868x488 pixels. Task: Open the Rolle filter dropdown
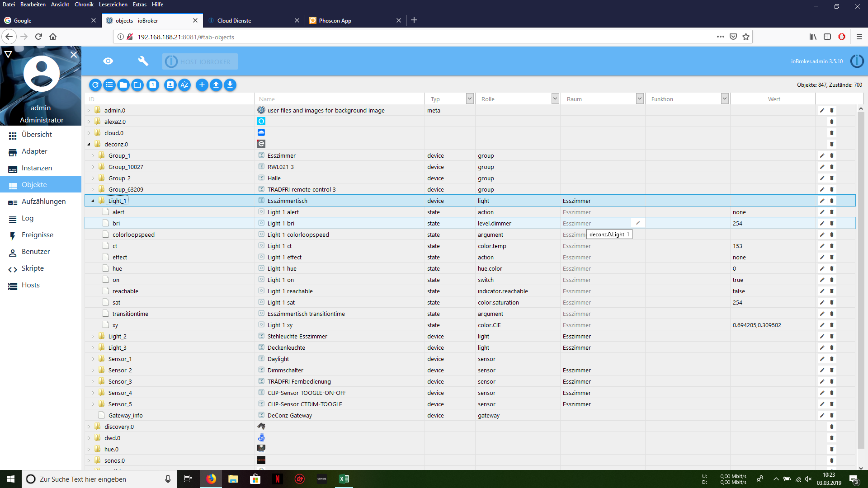tap(555, 99)
